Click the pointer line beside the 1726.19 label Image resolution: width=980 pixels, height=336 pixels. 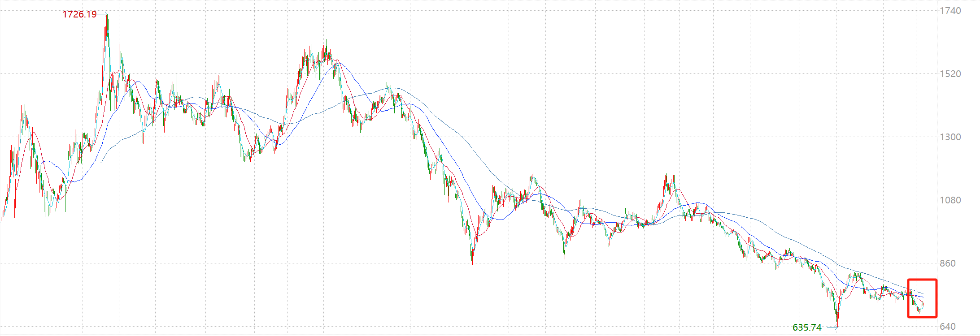pyautogui.click(x=102, y=14)
